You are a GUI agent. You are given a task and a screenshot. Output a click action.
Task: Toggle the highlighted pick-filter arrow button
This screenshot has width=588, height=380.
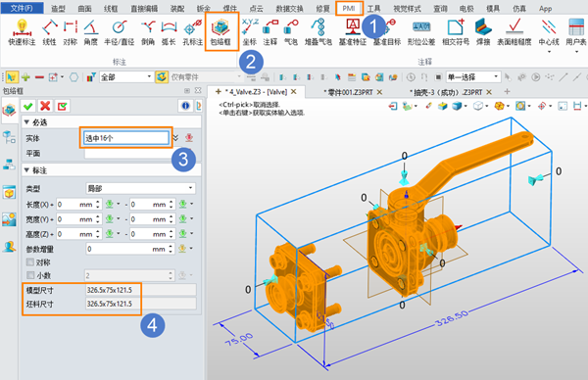tap(12, 77)
